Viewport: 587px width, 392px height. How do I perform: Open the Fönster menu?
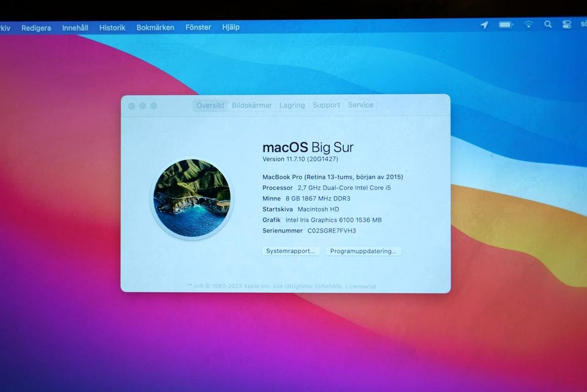pos(198,28)
